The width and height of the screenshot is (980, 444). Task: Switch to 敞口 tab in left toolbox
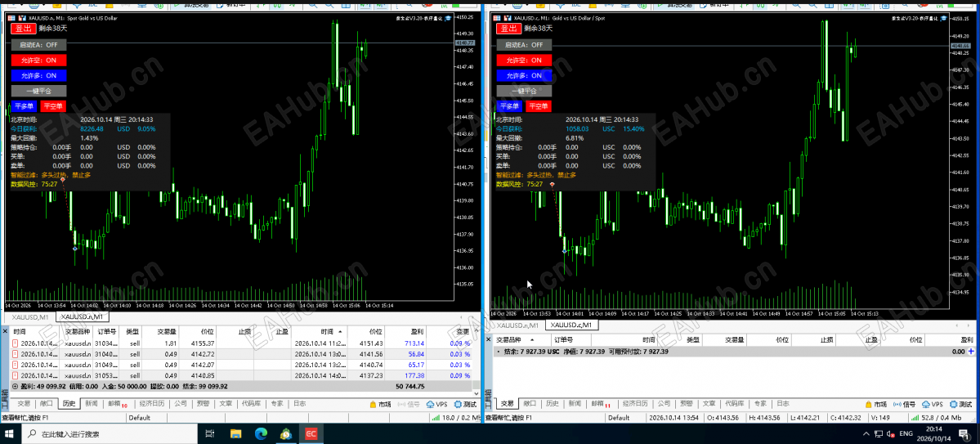(47, 404)
